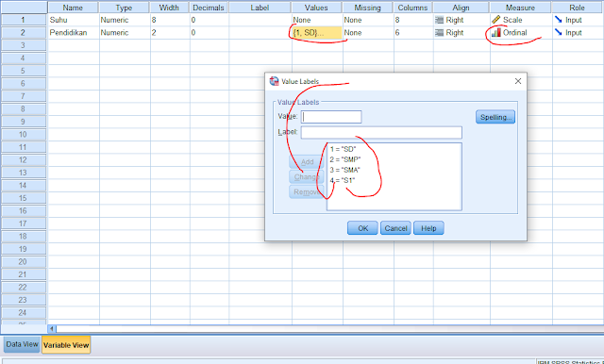Screen dimensions: 604x364
Task: Click the Role column header
Action: [x=577, y=8]
